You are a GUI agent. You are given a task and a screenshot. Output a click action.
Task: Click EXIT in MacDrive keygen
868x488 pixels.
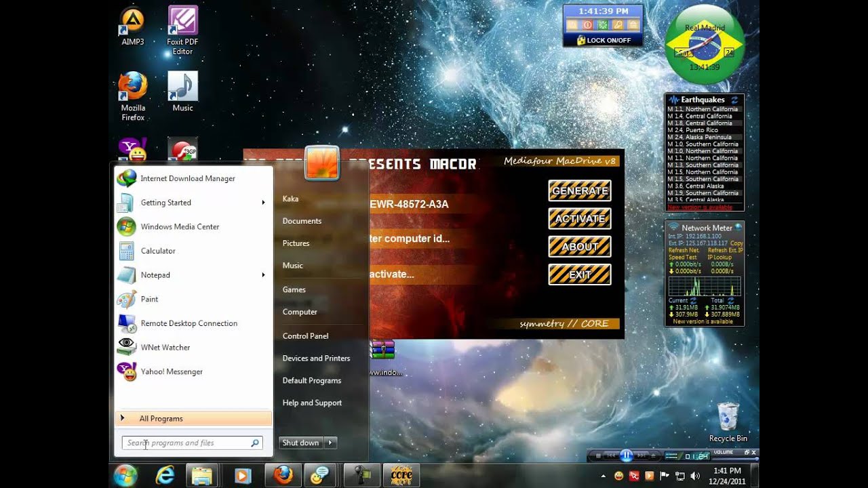click(x=580, y=274)
